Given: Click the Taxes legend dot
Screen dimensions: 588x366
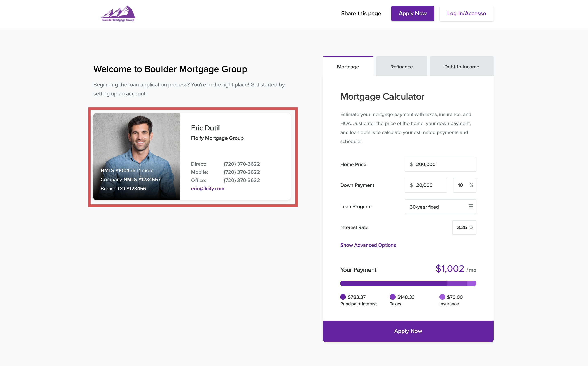Looking at the screenshot, I should click(x=392, y=297).
